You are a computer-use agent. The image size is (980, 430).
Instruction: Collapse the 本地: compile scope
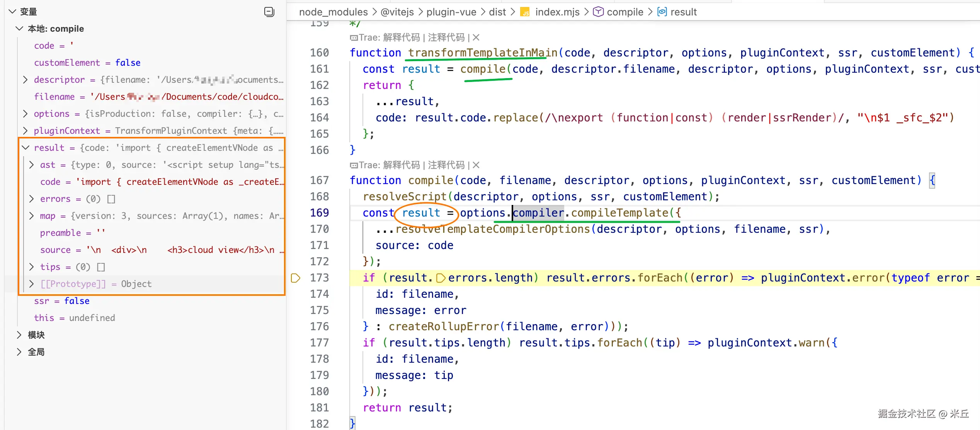19,29
